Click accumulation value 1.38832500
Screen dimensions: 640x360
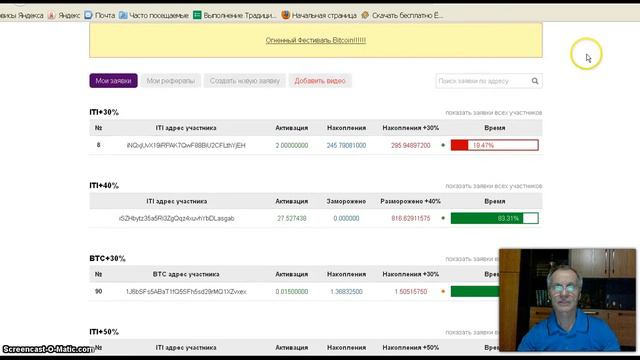point(346,291)
